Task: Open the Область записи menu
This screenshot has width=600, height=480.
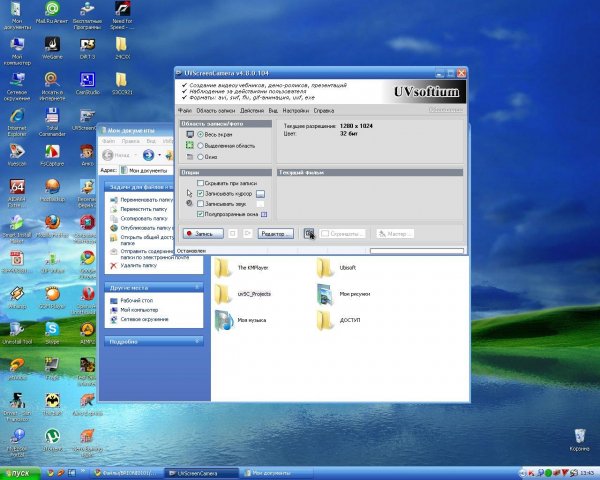Action: (216, 111)
